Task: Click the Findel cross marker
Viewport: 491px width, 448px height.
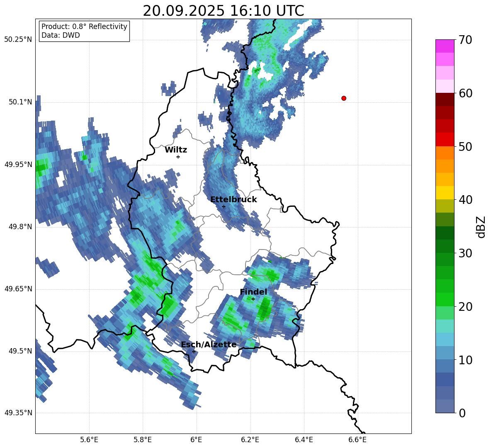Action: click(253, 299)
